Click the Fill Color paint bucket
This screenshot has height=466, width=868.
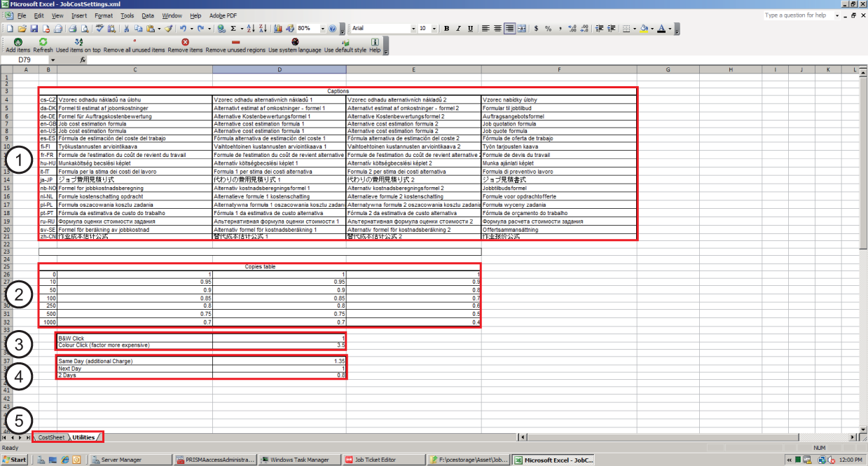(643, 29)
